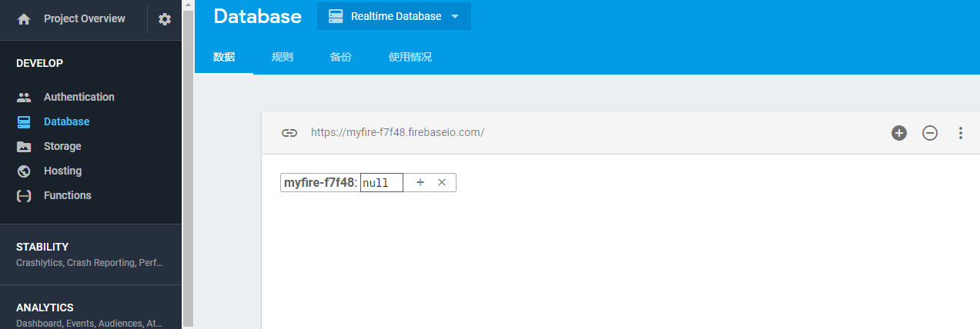This screenshot has height=329, width=980.
Task: Click the Database icon in sidebar
Action: (24, 121)
